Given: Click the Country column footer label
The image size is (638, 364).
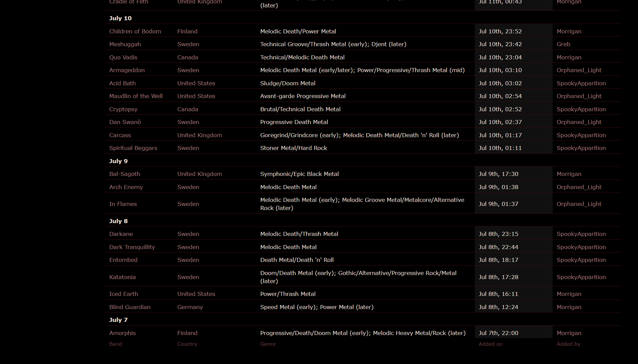Looking at the screenshot, I should pos(187,344).
